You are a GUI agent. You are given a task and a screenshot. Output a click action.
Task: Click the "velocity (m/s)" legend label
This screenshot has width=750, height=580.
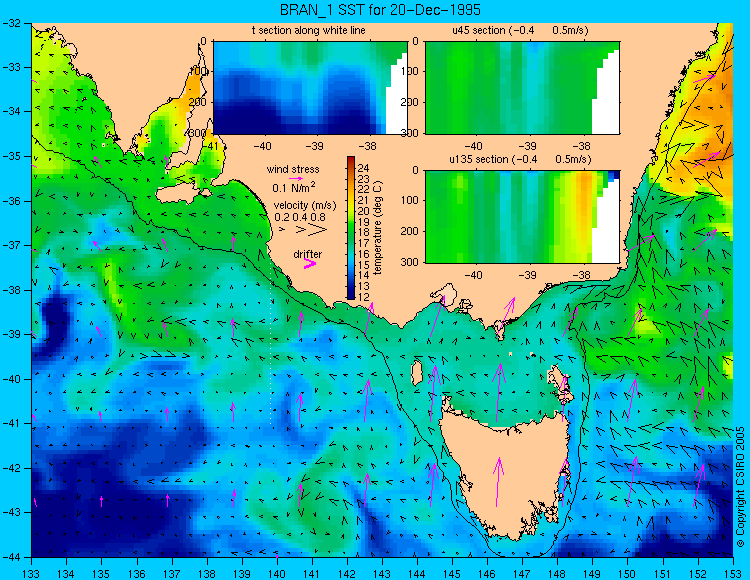[x=305, y=205]
